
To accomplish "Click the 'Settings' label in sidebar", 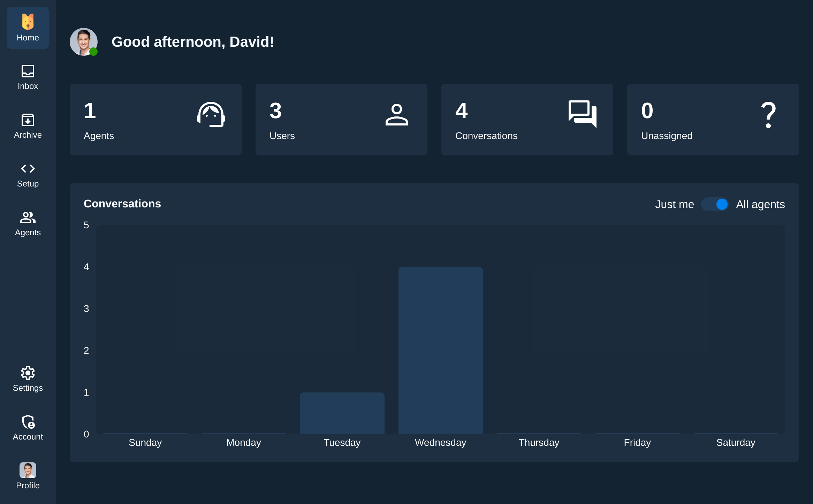I will pyautogui.click(x=28, y=388).
